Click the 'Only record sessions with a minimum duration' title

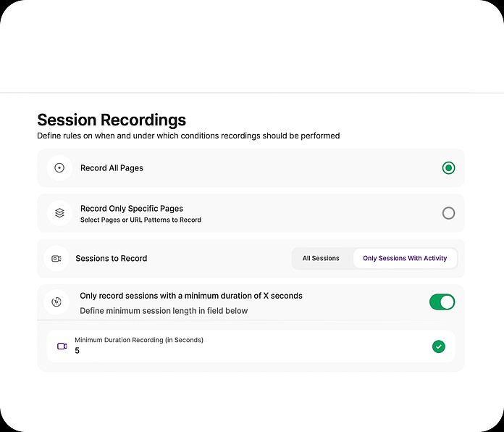[x=190, y=296]
